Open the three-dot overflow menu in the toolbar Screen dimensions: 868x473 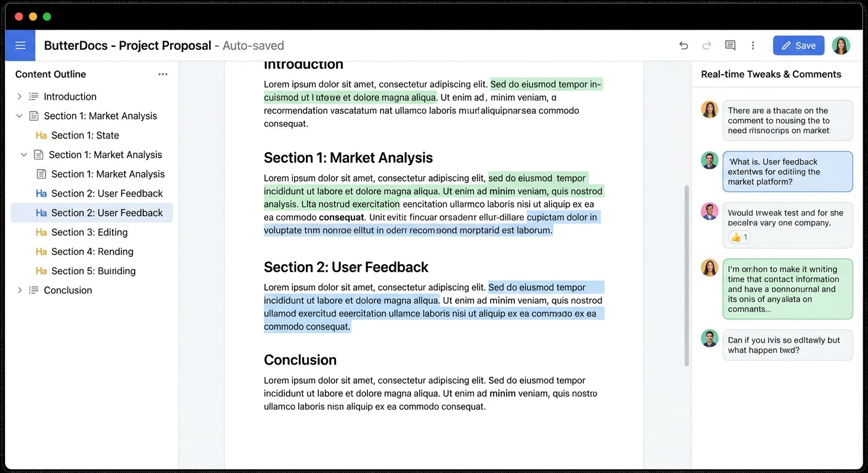click(753, 45)
